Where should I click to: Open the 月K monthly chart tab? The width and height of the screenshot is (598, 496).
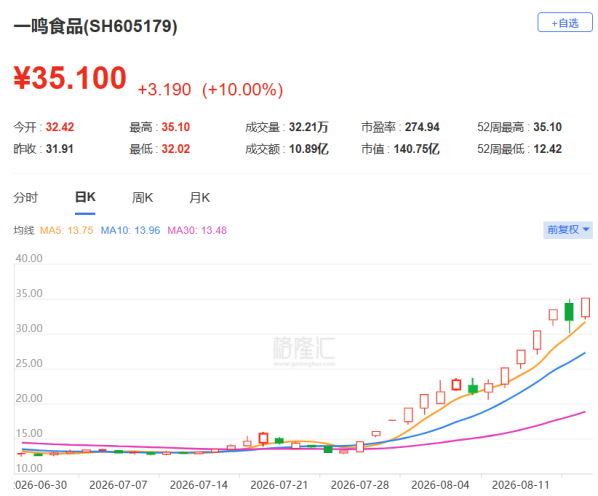199,197
